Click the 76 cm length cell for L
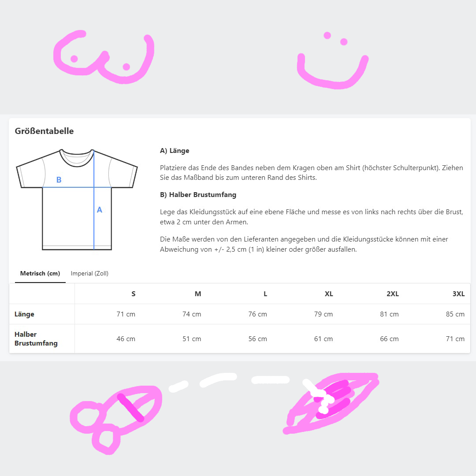Image resolution: width=476 pixels, height=476 pixels. [x=257, y=314]
